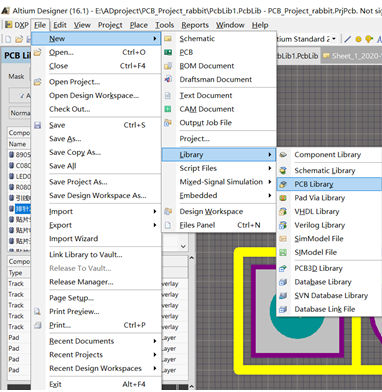Screen dimensions: 382x392
Task: Open the Reports menu
Action: click(x=195, y=25)
